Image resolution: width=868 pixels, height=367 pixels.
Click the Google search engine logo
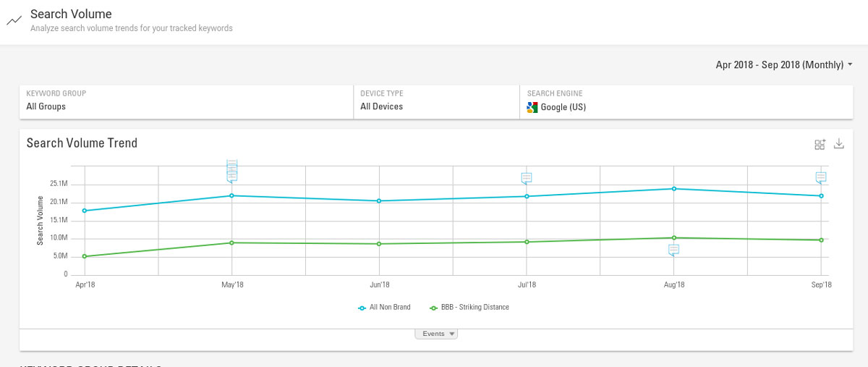click(x=532, y=107)
